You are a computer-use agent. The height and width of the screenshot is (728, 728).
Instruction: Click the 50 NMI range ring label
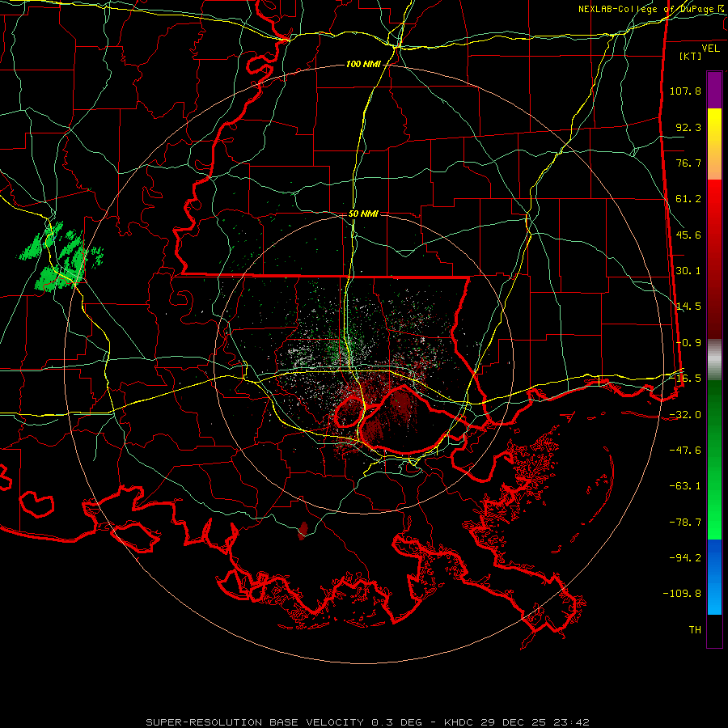tap(363, 214)
